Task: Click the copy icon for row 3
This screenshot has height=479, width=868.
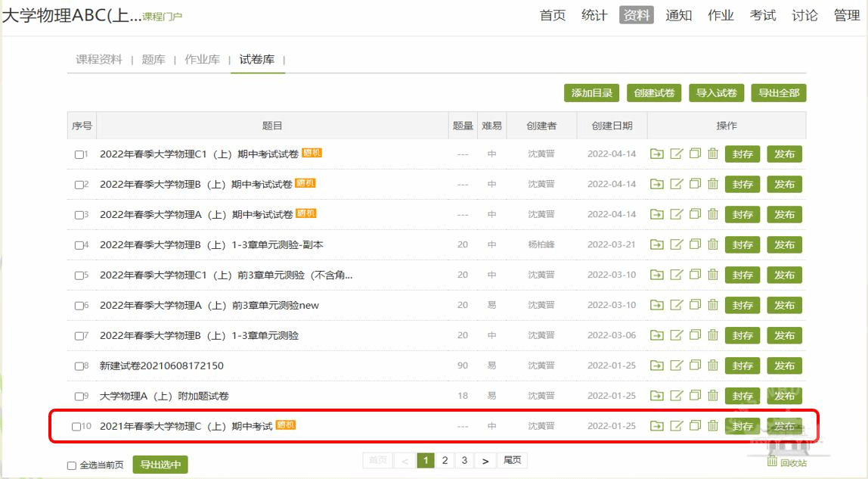Action: click(695, 214)
